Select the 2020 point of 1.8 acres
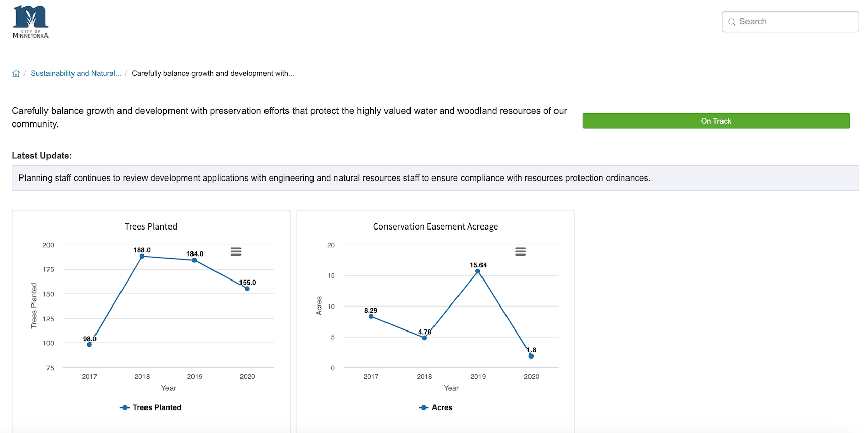Screen dimensions: 868x433 531,356
